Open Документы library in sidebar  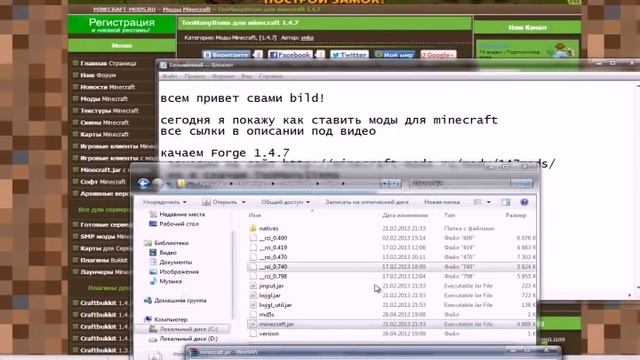click(171, 262)
